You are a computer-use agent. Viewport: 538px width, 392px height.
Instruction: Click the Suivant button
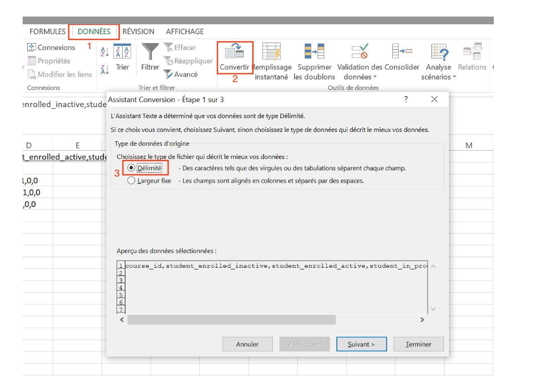pos(362,344)
